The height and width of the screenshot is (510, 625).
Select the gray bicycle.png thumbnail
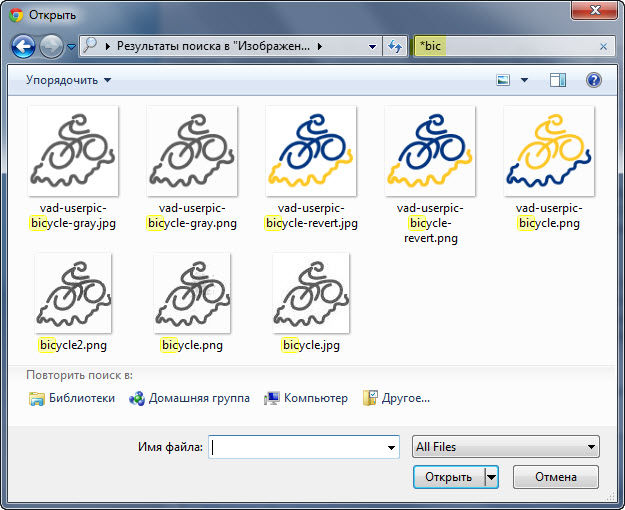point(192,293)
